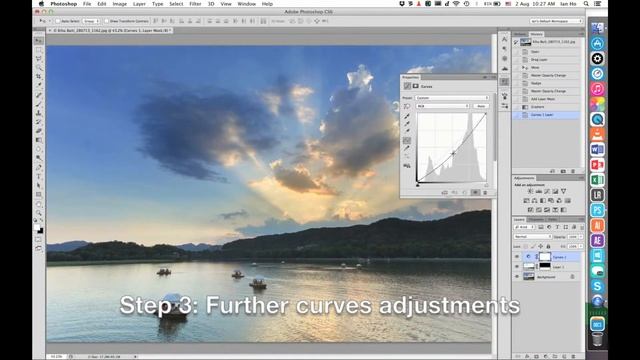Viewport: 640px width, 360px height.
Task: Open the File menu
Action: click(87, 4)
